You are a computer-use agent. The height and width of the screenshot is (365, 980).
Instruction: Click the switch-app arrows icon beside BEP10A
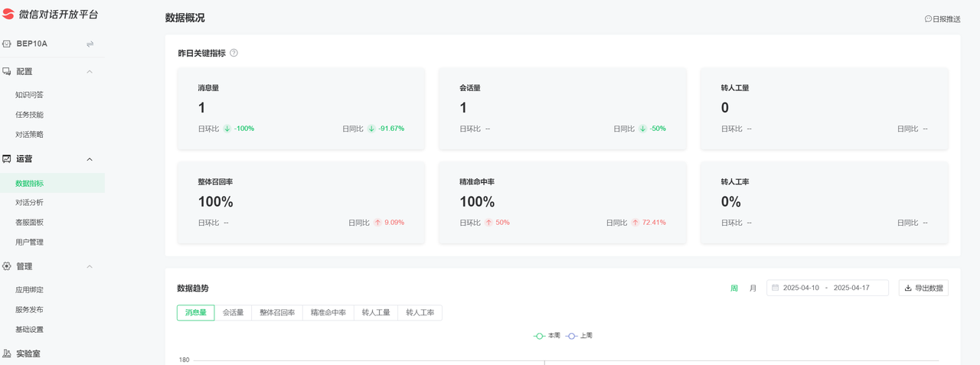click(x=90, y=44)
